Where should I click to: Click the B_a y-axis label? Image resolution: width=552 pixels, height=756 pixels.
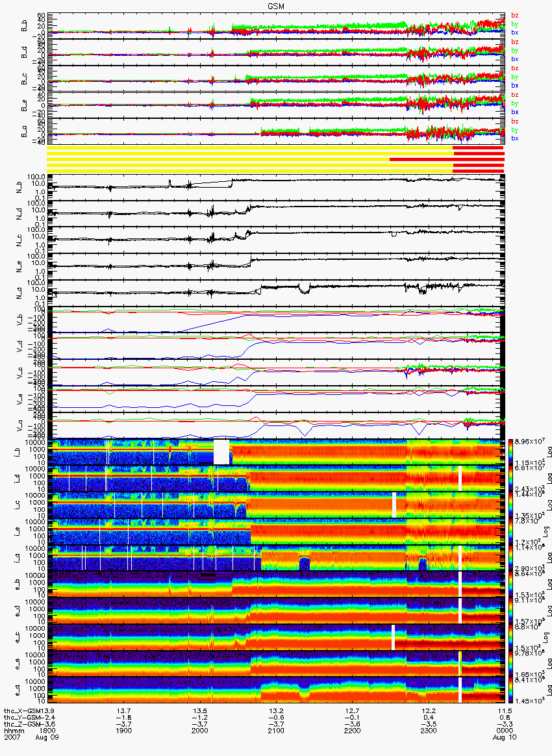[x=23, y=132]
